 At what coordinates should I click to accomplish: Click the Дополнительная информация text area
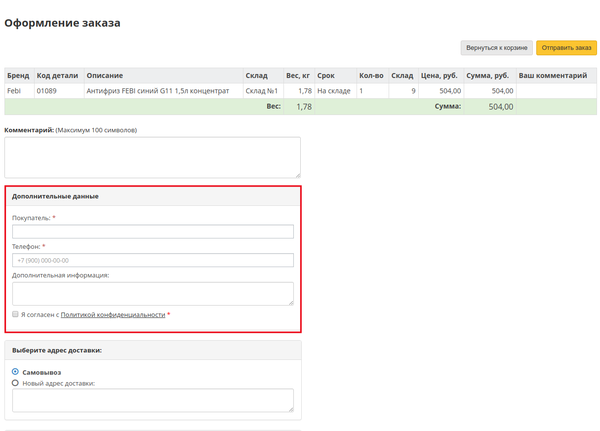click(x=152, y=292)
